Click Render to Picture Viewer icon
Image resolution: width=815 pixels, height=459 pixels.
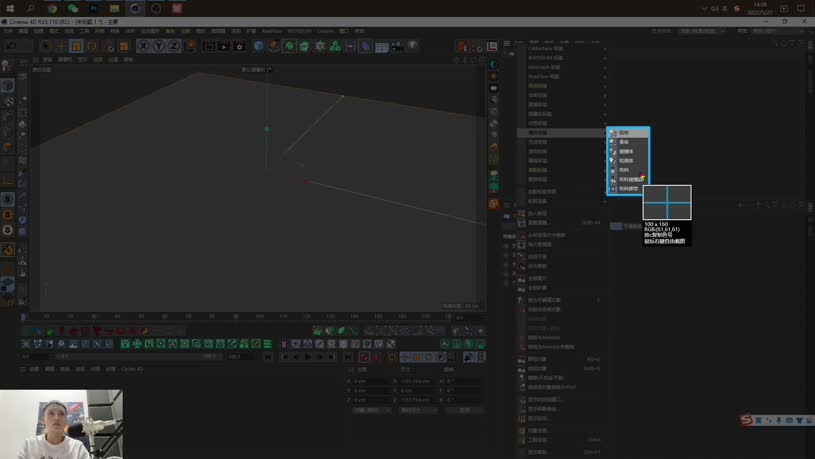click(224, 46)
